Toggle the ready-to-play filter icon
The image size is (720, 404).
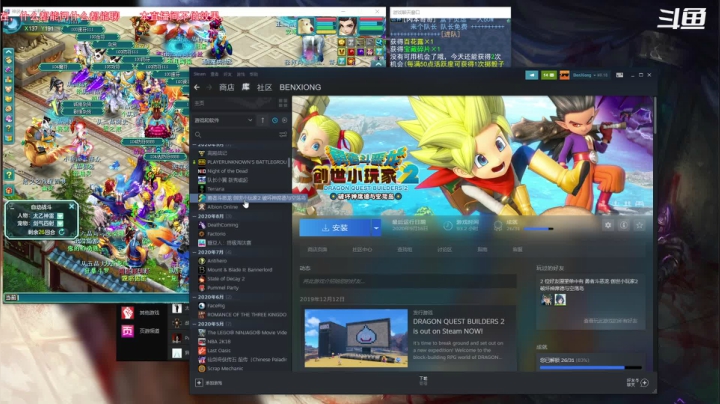coord(285,120)
